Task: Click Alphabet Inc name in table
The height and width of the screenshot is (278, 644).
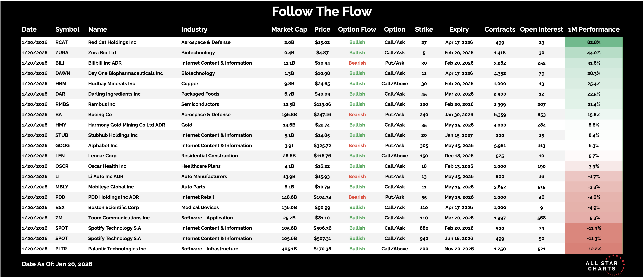Action: 103,146
